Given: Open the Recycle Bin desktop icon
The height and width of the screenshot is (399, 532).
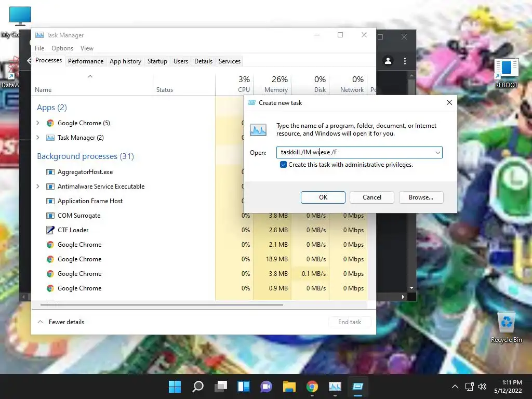Looking at the screenshot, I should point(506,327).
